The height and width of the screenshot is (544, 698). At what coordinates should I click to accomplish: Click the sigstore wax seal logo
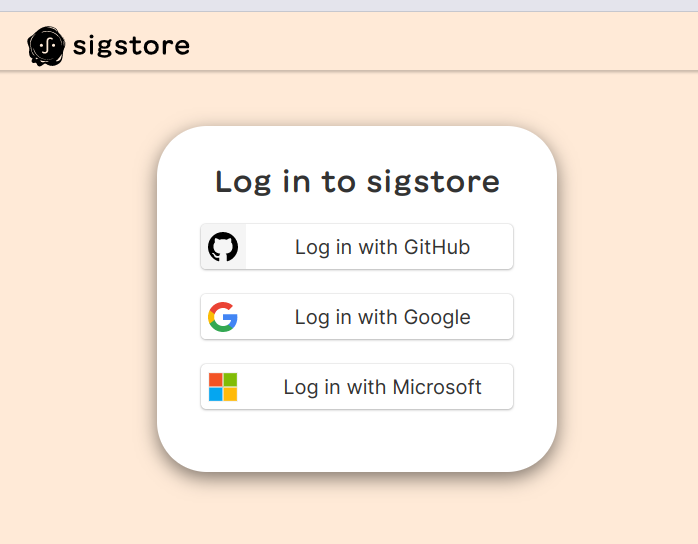pos(46,46)
